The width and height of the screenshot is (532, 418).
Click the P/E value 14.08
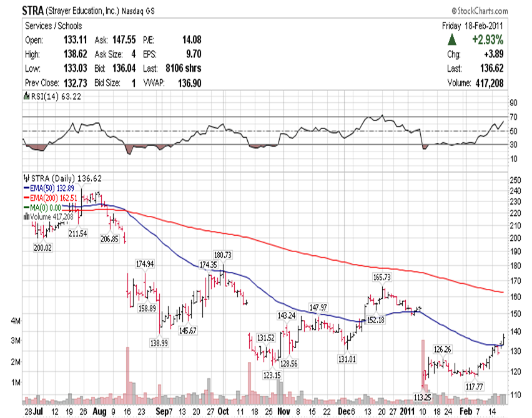[x=192, y=40]
